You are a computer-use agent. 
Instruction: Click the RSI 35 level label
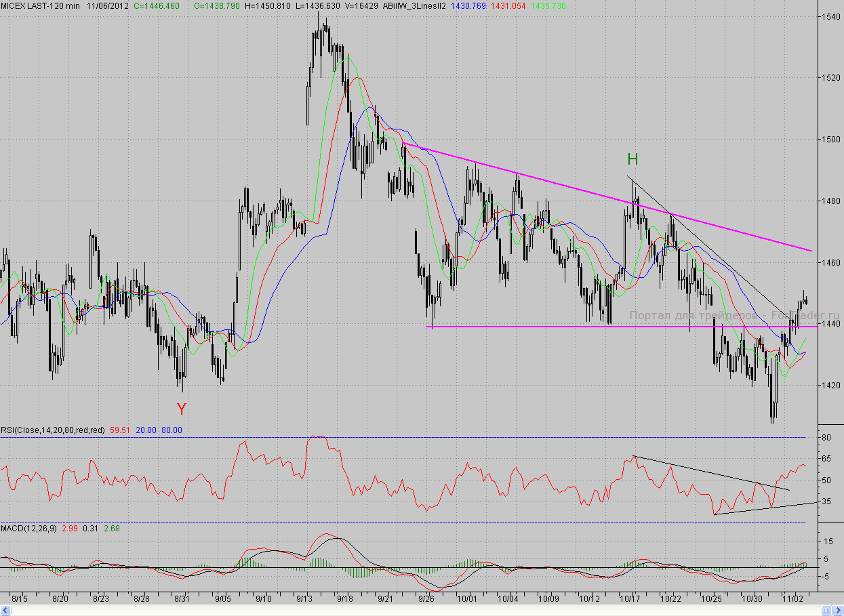tap(827, 501)
